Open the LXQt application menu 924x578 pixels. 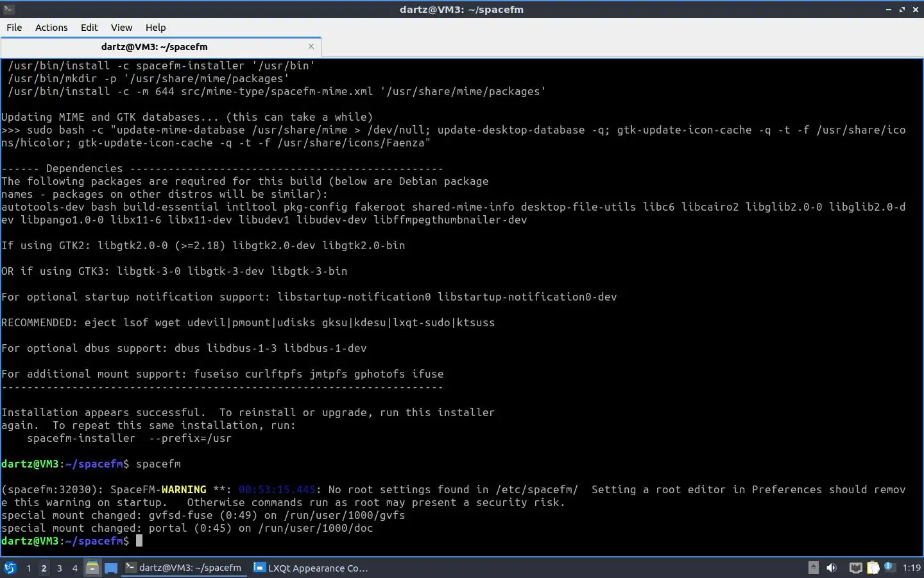click(10, 568)
